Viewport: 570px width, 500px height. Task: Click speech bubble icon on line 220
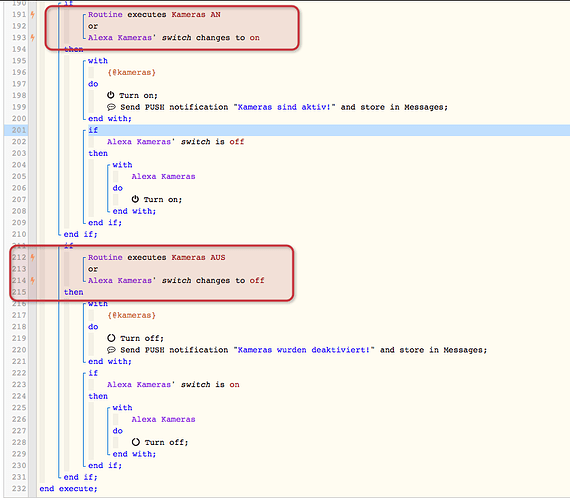[111, 350]
